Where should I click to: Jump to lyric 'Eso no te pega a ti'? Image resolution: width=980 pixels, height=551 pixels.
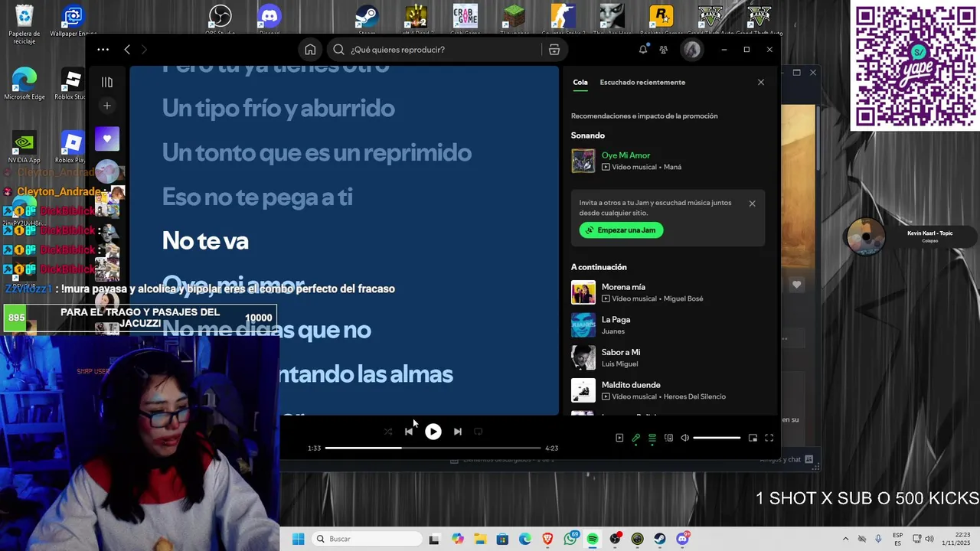[257, 197]
